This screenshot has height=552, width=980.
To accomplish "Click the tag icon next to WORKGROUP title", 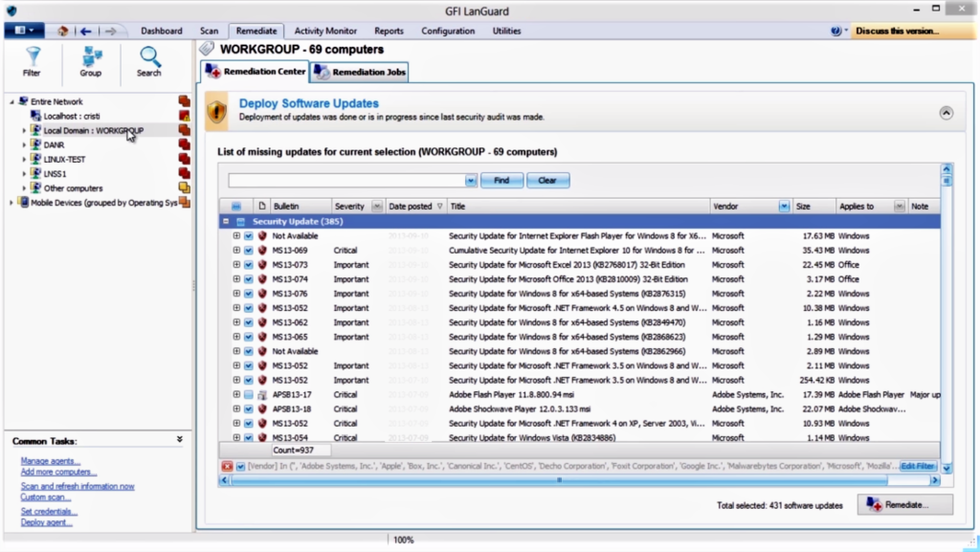I will click(x=207, y=48).
